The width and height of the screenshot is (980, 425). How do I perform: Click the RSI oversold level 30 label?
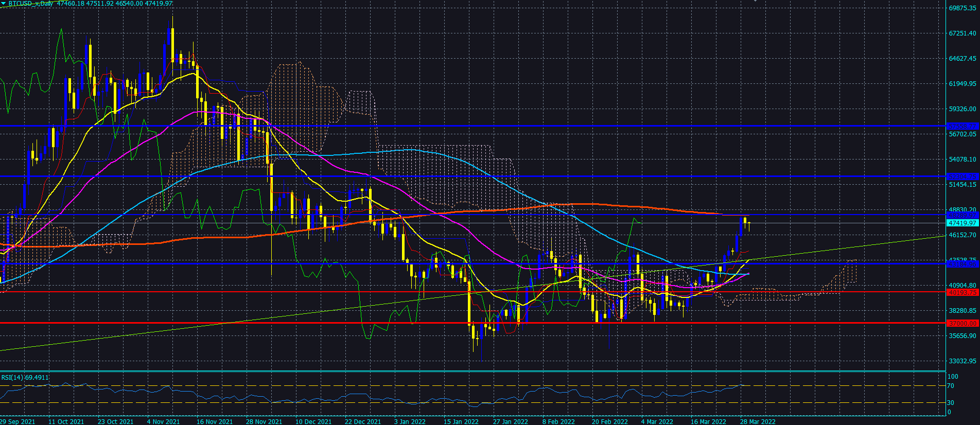pyautogui.click(x=951, y=403)
